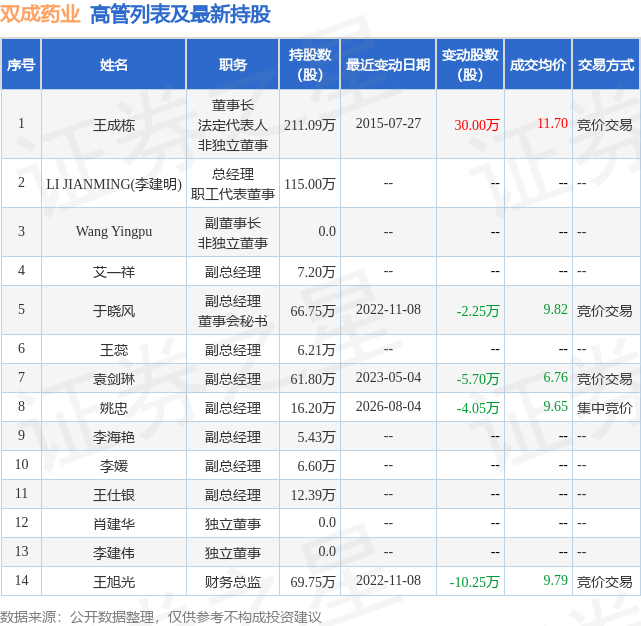Select the name 李海艳
The height and width of the screenshot is (626, 641).
click(x=114, y=437)
